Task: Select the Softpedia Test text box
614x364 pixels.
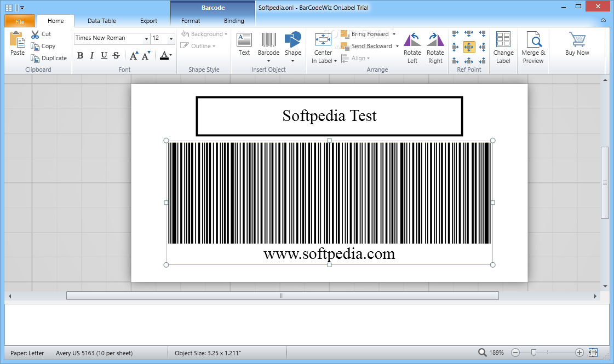Action: pyautogui.click(x=329, y=116)
